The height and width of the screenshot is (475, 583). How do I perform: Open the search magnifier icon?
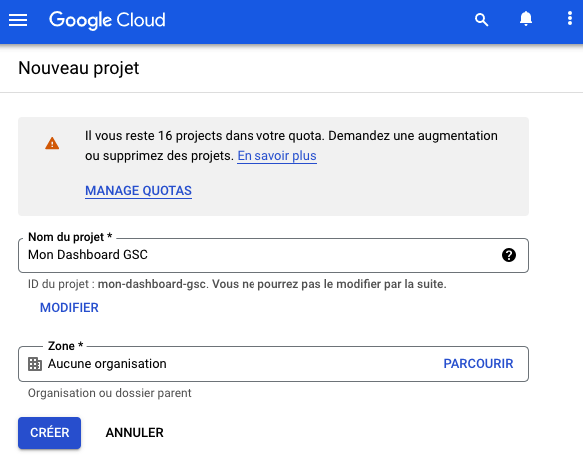click(481, 20)
